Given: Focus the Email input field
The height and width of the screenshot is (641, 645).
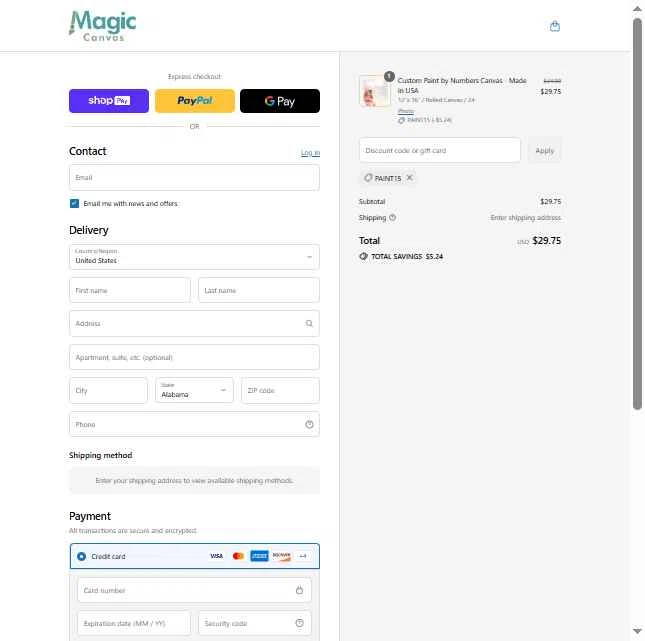Looking at the screenshot, I should coord(194,177).
